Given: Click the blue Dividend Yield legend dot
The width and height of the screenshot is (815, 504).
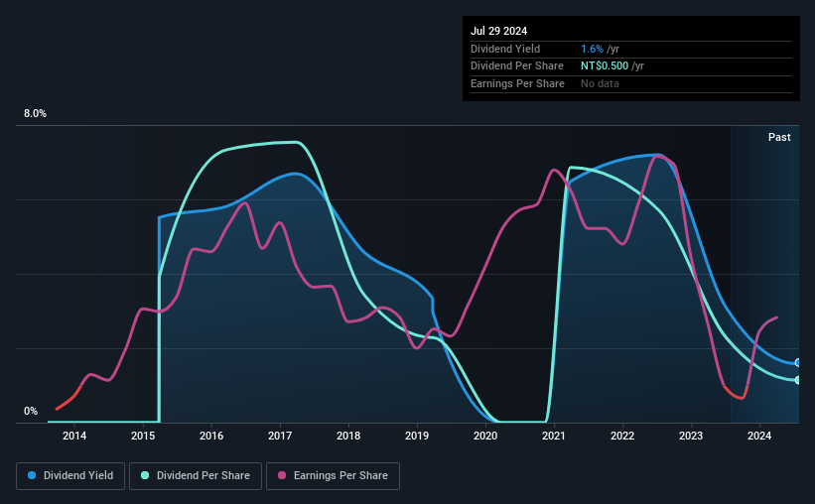Looking at the screenshot, I should [32, 475].
